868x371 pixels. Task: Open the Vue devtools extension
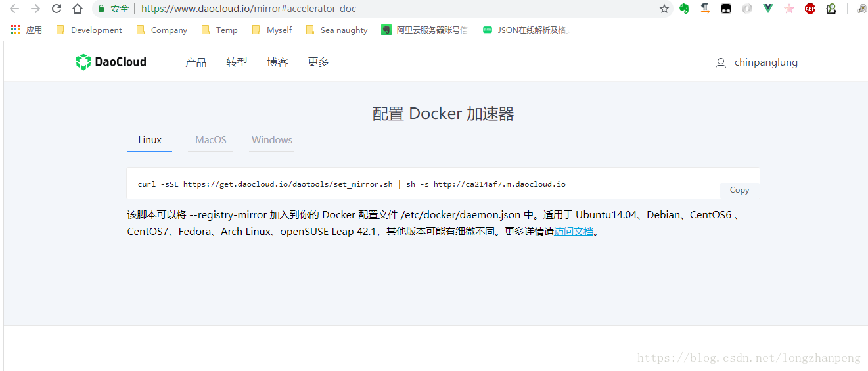[768, 9]
